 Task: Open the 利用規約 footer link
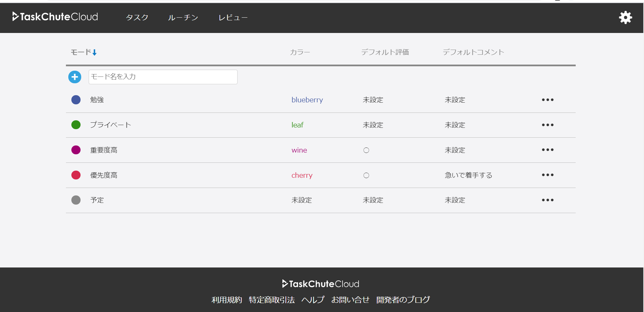tap(227, 300)
